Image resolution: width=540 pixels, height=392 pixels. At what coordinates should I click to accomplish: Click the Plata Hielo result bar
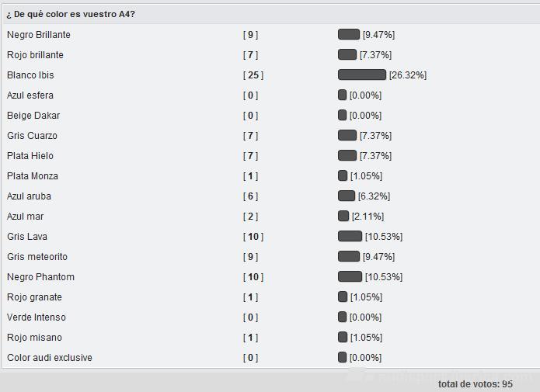tap(347, 155)
